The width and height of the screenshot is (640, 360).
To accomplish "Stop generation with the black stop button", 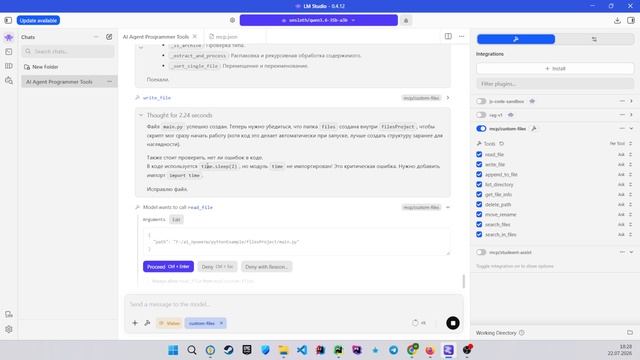I will (453, 323).
